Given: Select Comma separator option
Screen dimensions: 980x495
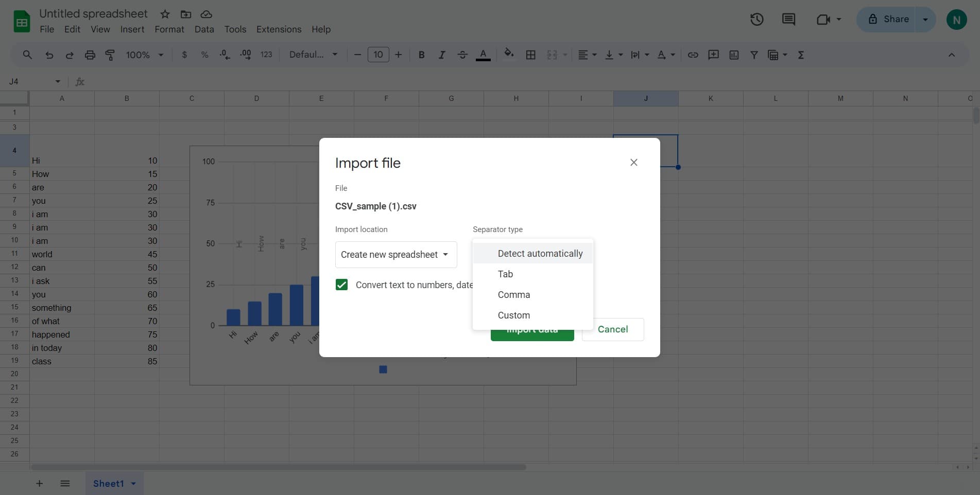Looking at the screenshot, I should pyautogui.click(x=513, y=295).
